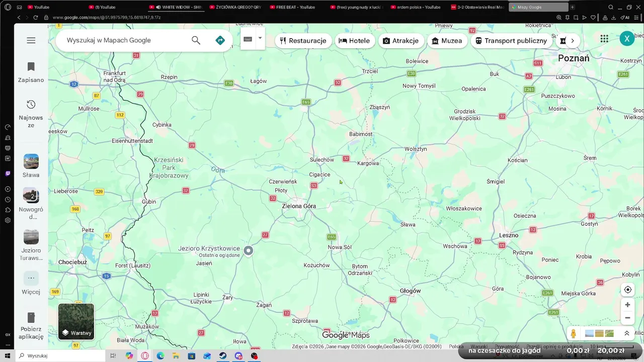Switch to 3-2 Obstawianie Real tab
This screenshot has height=362, width=644.
477,7
